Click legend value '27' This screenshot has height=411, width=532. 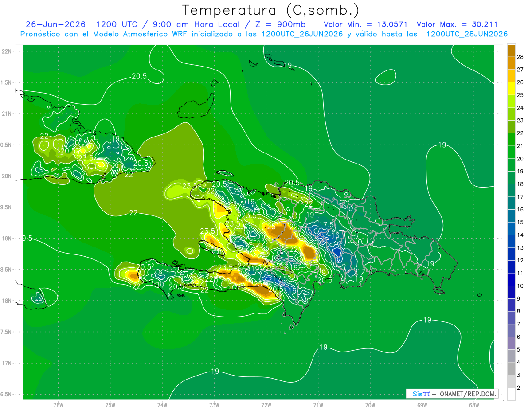[520, 70]
